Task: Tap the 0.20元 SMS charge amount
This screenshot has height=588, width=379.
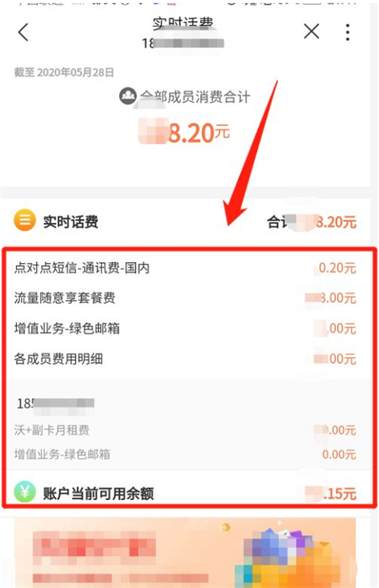Action: 337,267
